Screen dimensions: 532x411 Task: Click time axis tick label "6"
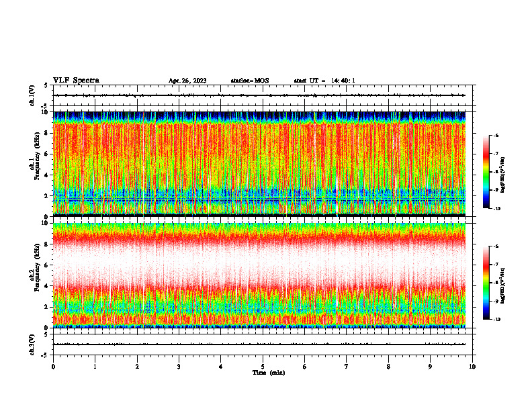pos(305,367)
